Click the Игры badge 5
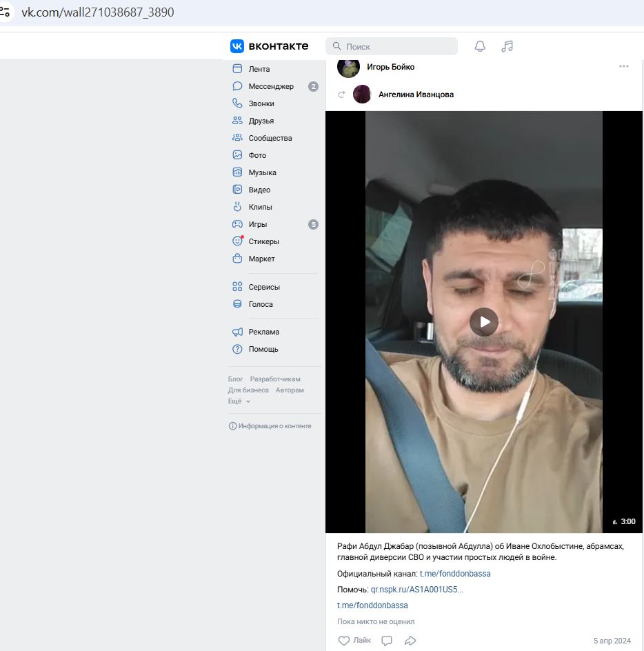Viewport: 644px width, 651px height. pos(313,224)
